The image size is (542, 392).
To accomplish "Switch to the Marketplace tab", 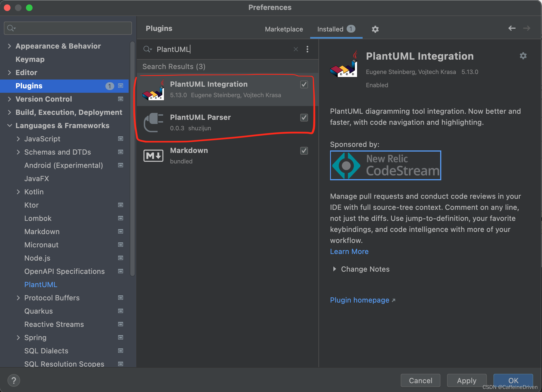I will (x=284, y=29).
